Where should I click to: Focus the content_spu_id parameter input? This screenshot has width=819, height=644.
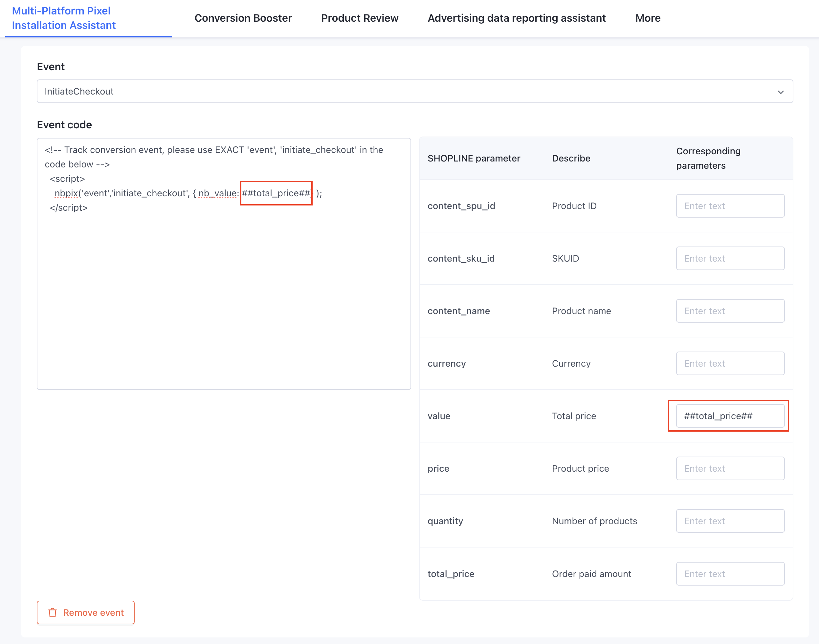[x=730, y=206]
